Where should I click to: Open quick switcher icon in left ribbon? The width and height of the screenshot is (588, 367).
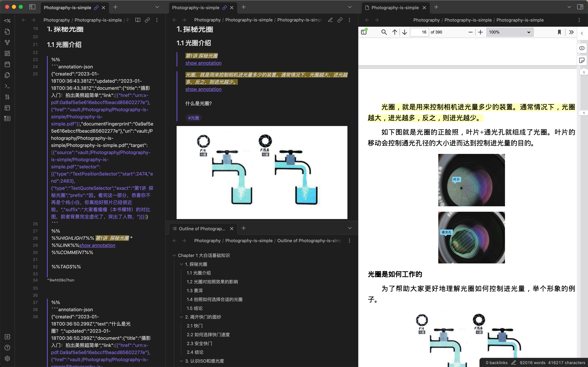[x=7, y=32]
